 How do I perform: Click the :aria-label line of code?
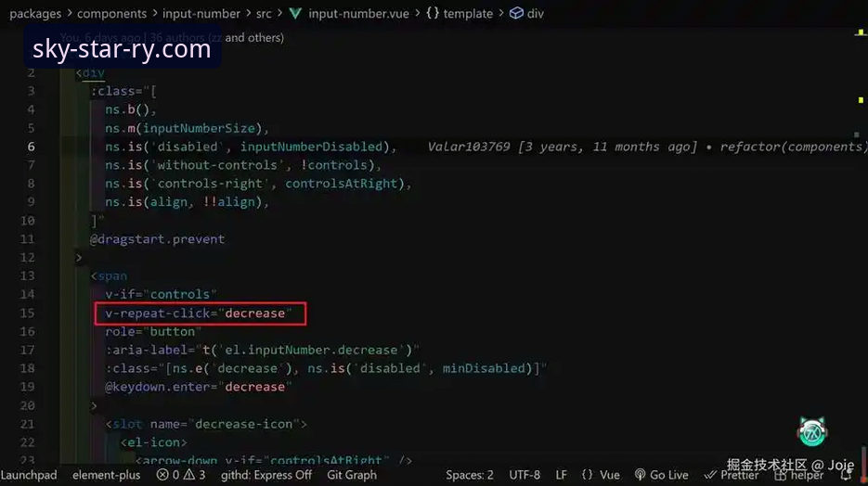263,350
